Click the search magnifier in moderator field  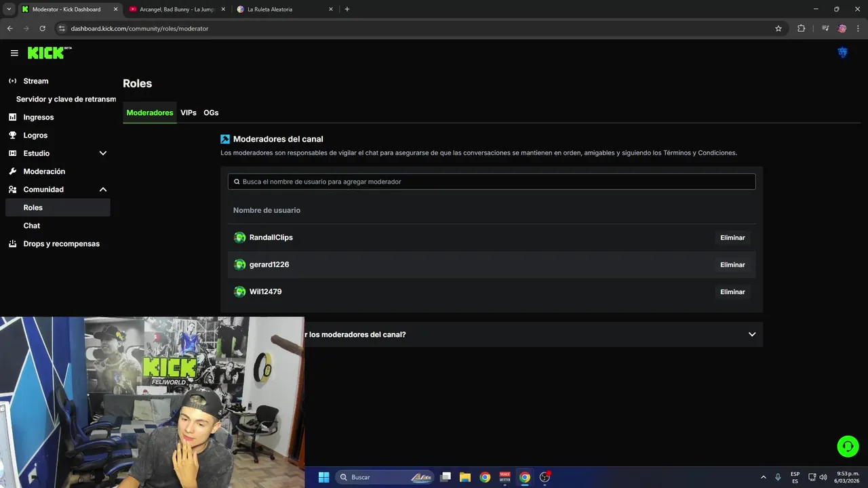tap(237, 182)
